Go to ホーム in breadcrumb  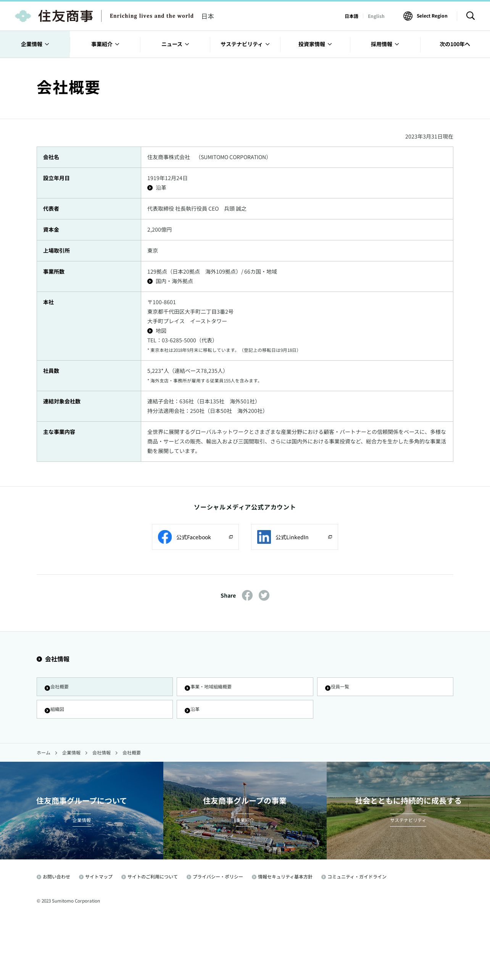pos(44,753)
